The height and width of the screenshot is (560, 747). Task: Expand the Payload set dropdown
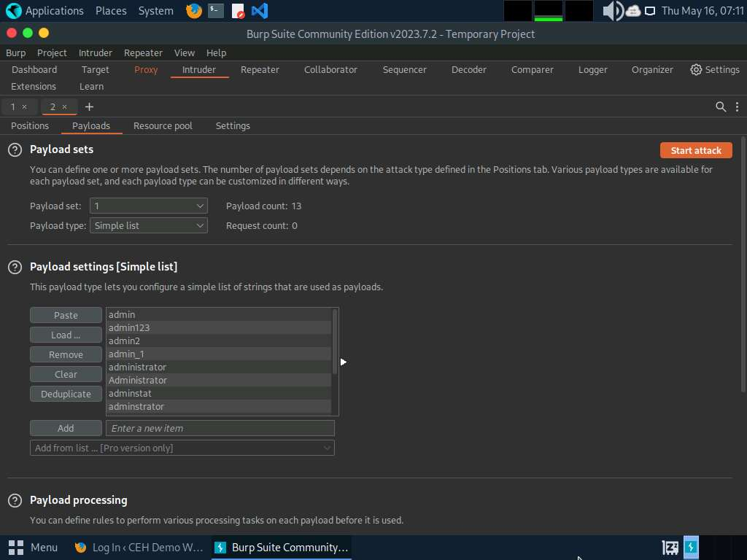click(x=149, y=206)
